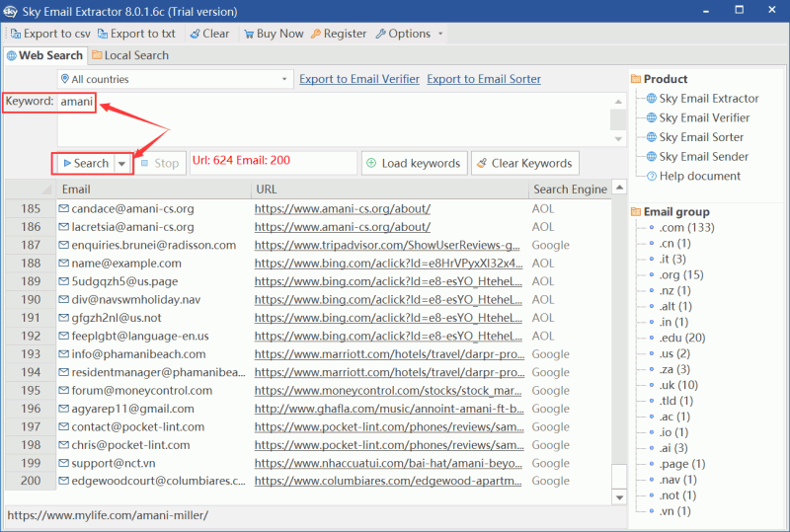Select the .org (15) email group

tap(681, 274)
